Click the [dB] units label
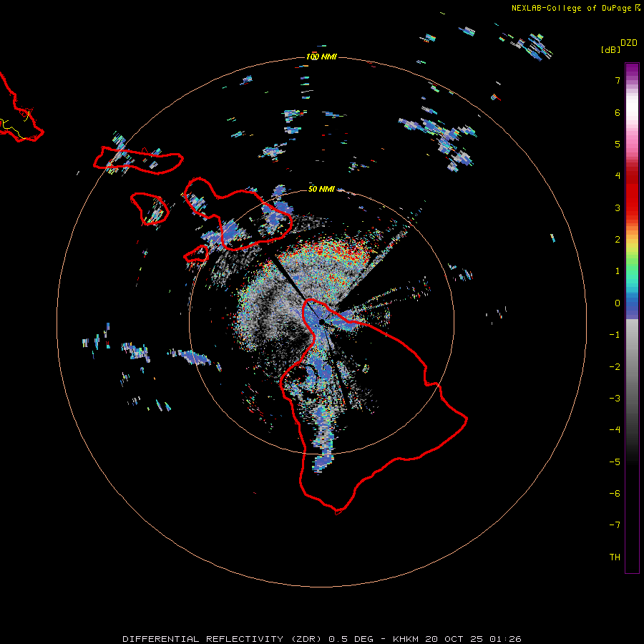 611,49
